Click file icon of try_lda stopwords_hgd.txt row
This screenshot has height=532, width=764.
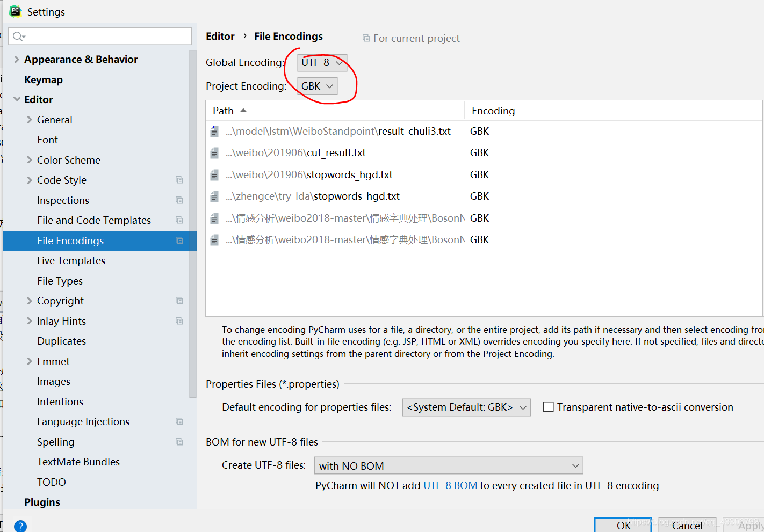point(214,196)
